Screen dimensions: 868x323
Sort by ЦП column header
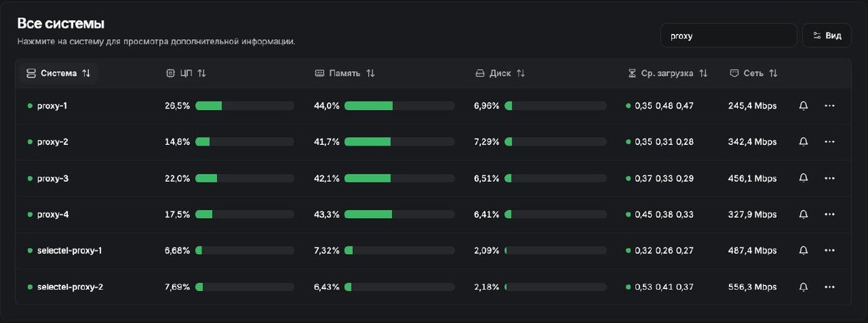pyautogui.click(x=187, y=73)
